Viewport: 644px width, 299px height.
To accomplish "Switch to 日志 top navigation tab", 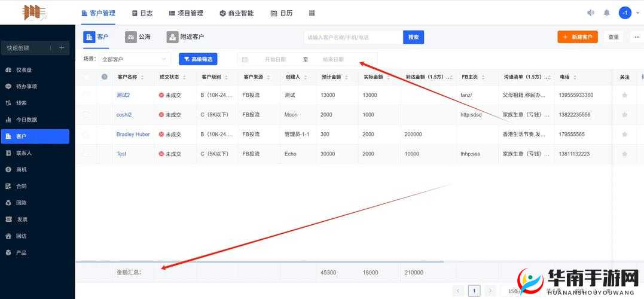I will point(142,13).
